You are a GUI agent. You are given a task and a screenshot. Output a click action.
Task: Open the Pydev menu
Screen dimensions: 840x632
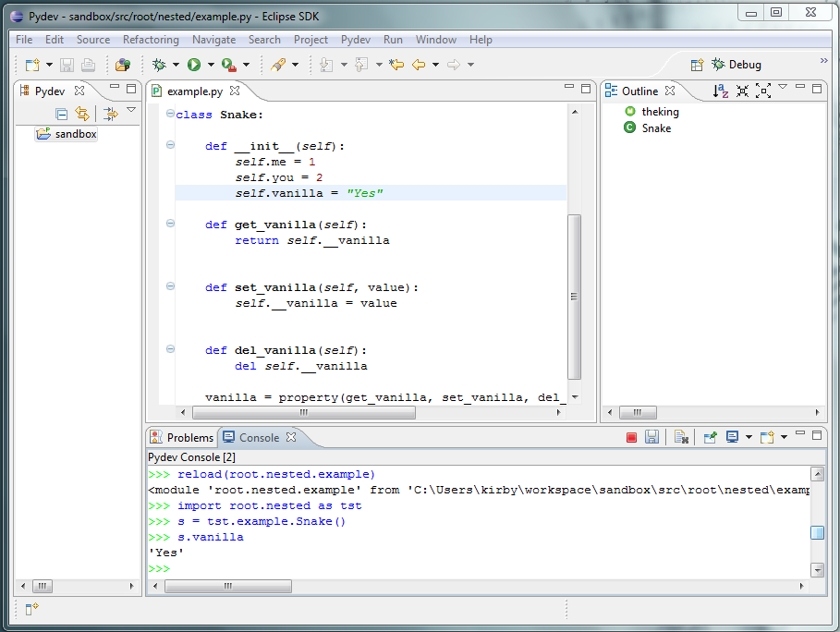(x=356, y=40)
